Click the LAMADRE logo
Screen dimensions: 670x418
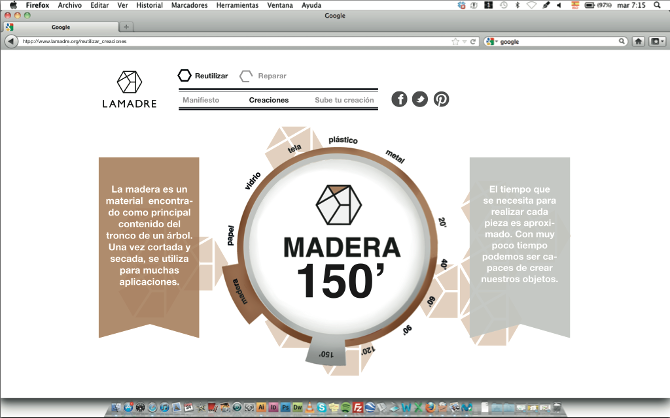[x=129, y=89]
